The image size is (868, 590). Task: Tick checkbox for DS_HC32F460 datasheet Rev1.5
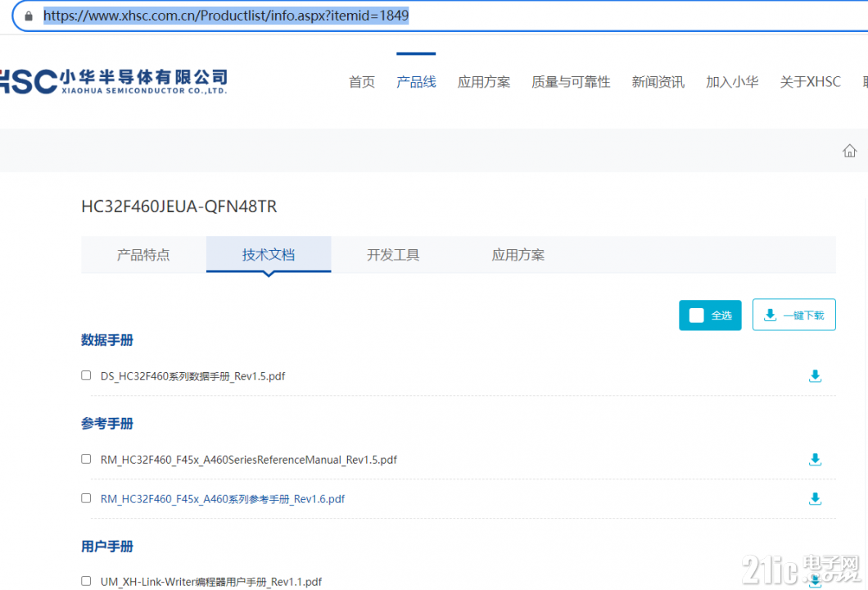click(x=86, y=375)
